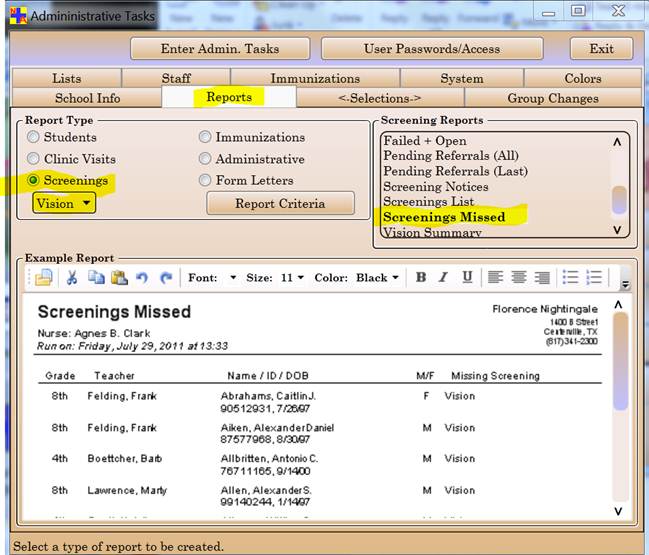Select Failed + Open screening report
Viewport: 649px width, 555px height.
click(425, 141)
